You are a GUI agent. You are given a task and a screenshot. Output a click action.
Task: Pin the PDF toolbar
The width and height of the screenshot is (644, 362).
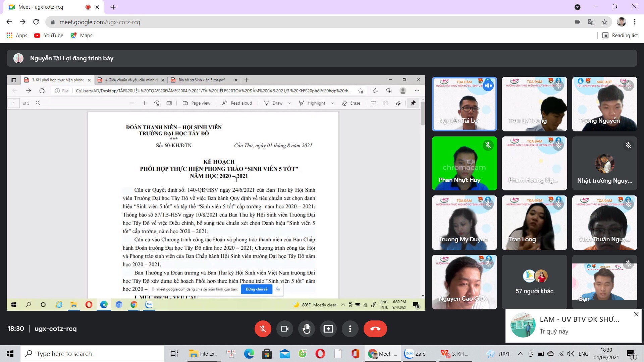coord(413,103)
